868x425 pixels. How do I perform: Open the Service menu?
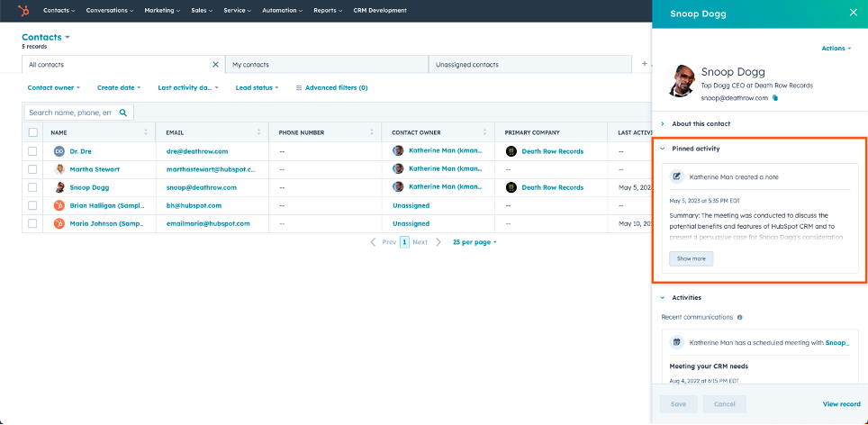pos(238,11)
